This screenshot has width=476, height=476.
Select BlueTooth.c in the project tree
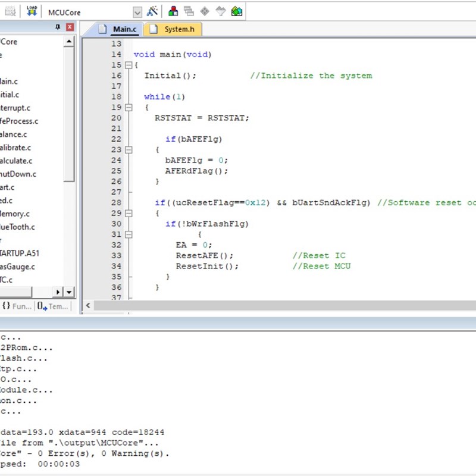pos(17,227)
